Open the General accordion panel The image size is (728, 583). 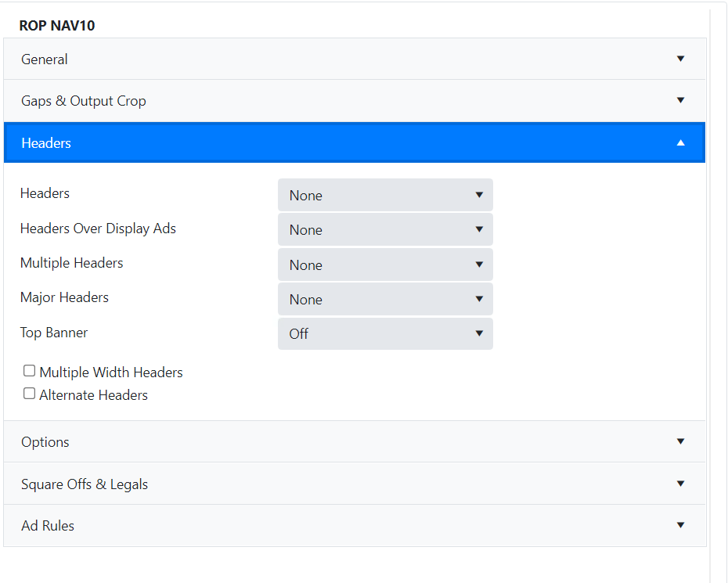tap(45, 59)
